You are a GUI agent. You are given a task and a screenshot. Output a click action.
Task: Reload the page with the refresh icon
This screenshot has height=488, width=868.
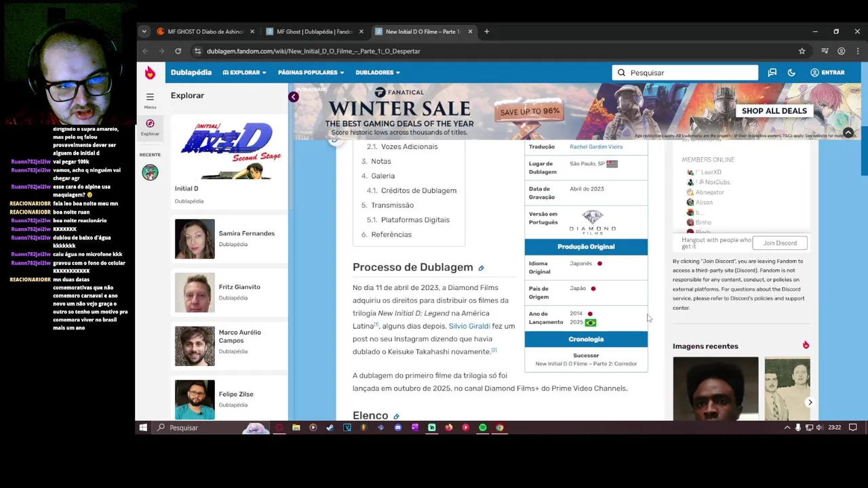tap(178, 51)
